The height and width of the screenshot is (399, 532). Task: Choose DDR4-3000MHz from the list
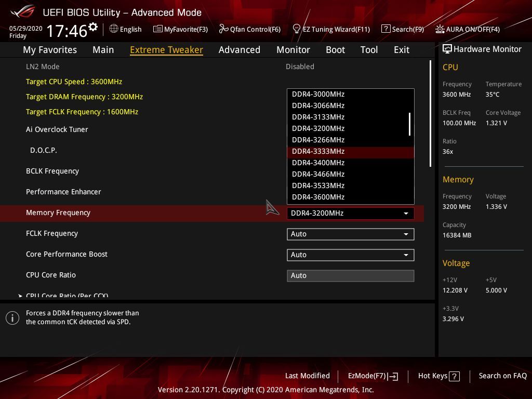351,95
